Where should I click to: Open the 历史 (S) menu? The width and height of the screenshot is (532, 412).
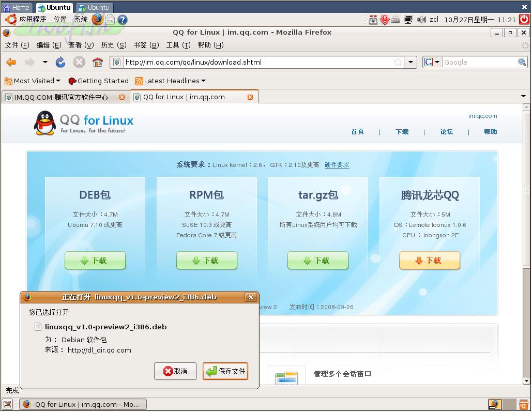click(x=114, y=45)
